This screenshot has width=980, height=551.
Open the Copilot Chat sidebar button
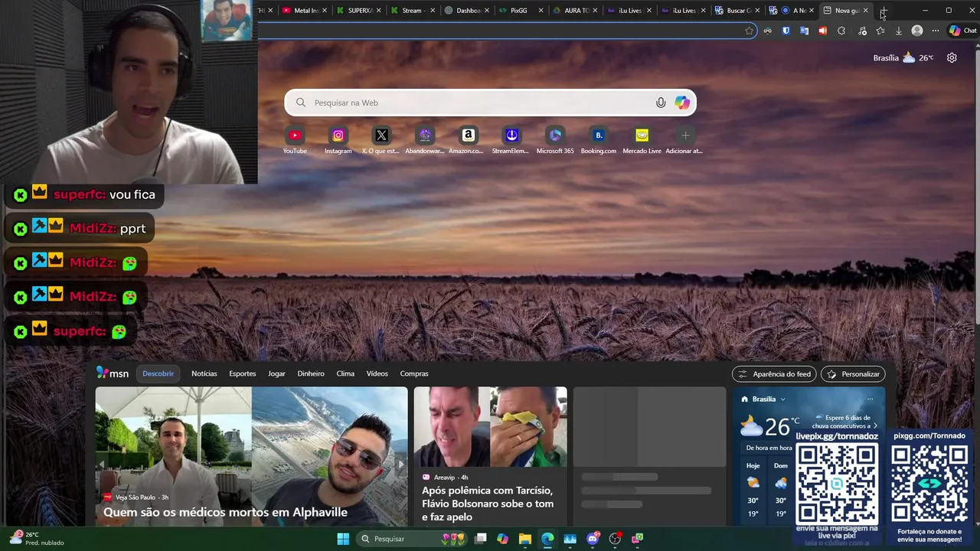coord(963,31)
